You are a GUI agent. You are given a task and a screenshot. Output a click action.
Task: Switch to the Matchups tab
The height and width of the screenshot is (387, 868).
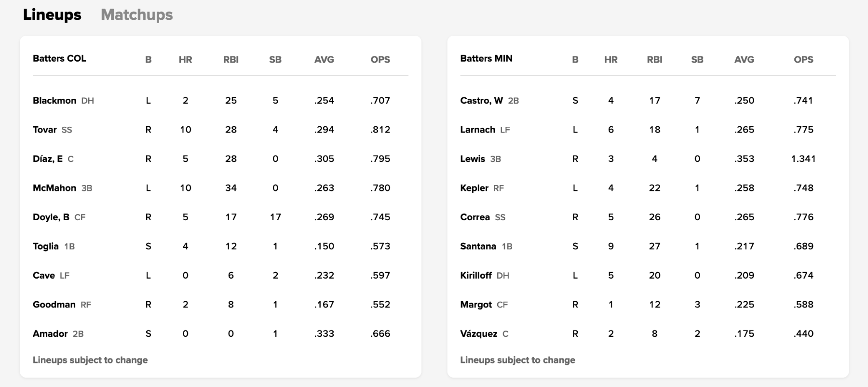pos(136,15)
